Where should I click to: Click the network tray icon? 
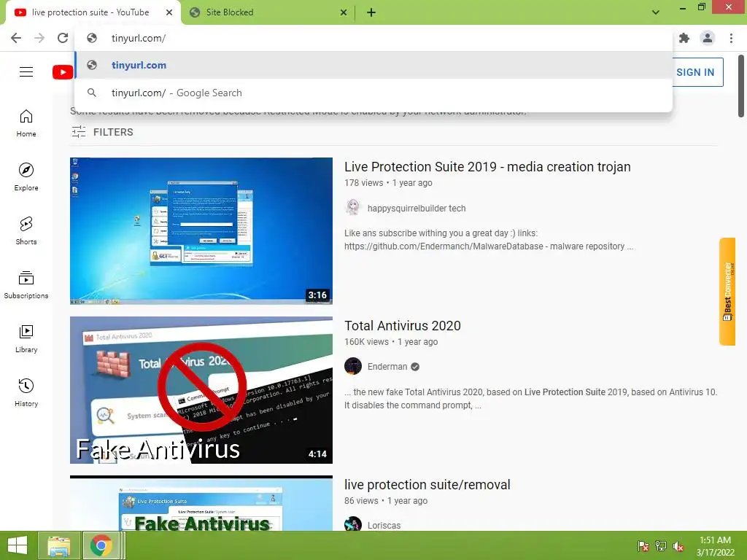[x=661, y=545]
